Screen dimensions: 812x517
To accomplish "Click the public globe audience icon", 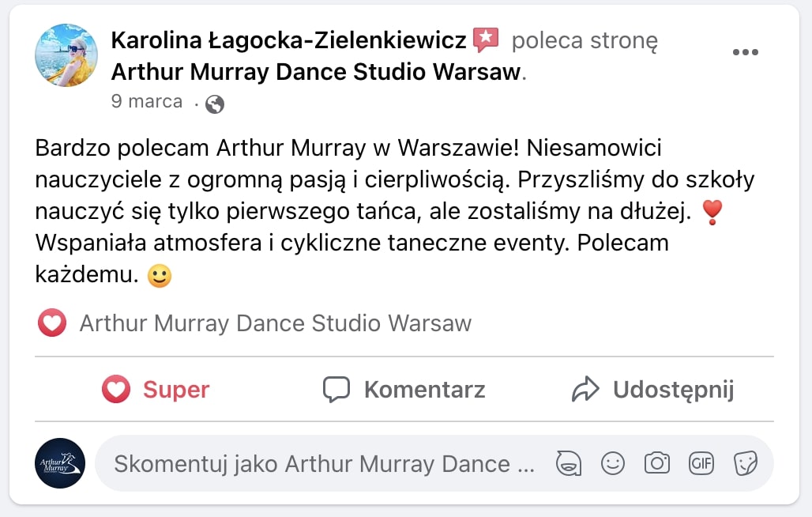I will point(214,104).
